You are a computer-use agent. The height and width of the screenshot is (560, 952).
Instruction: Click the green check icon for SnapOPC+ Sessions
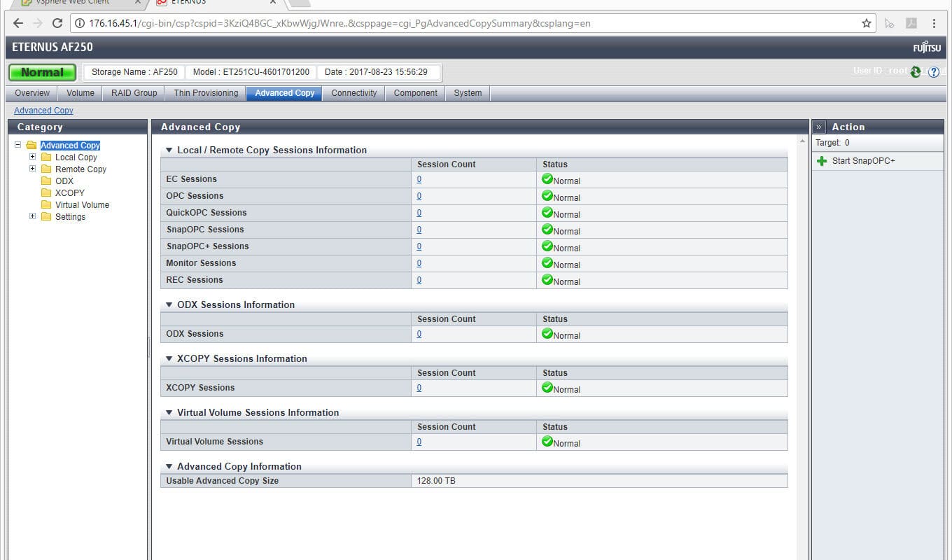(x=547, y=246)
